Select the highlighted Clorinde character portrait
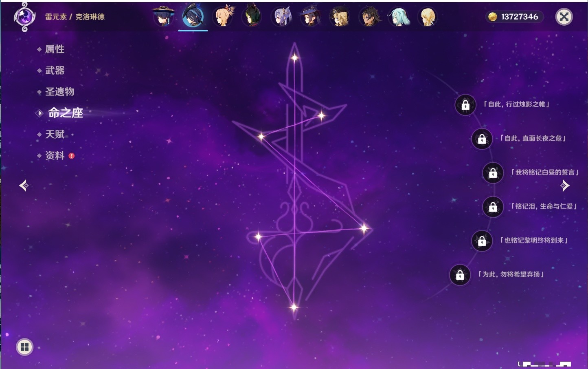Image resolution: width=588 pixels, height=369 pixels. pos(193,16)
